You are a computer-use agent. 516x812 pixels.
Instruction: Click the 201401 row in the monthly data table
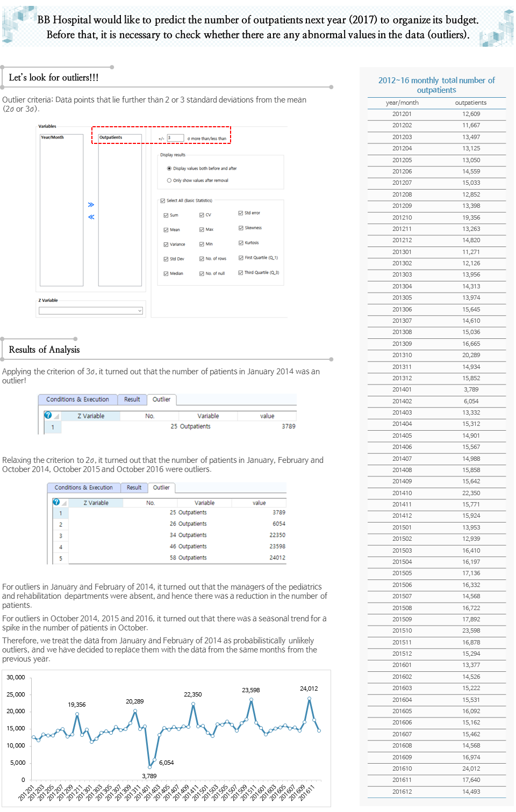436,390
